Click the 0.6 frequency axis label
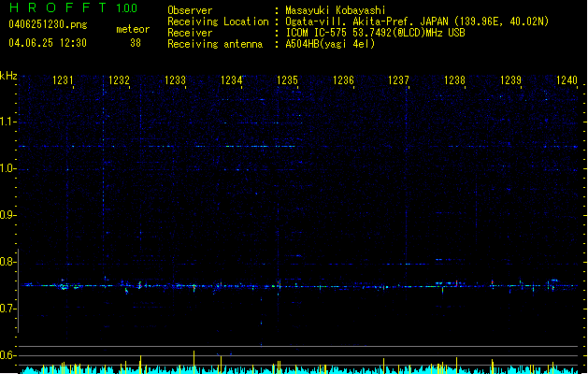The height and width of the screenshot is (374, 588). click(x=7, y=355)
